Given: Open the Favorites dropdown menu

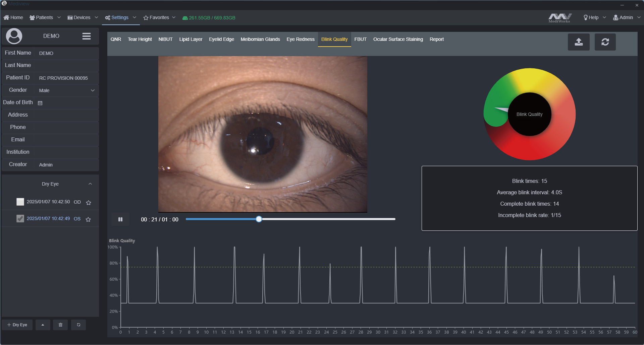Looking at the screenshot, I should click(x=159, y=17).
